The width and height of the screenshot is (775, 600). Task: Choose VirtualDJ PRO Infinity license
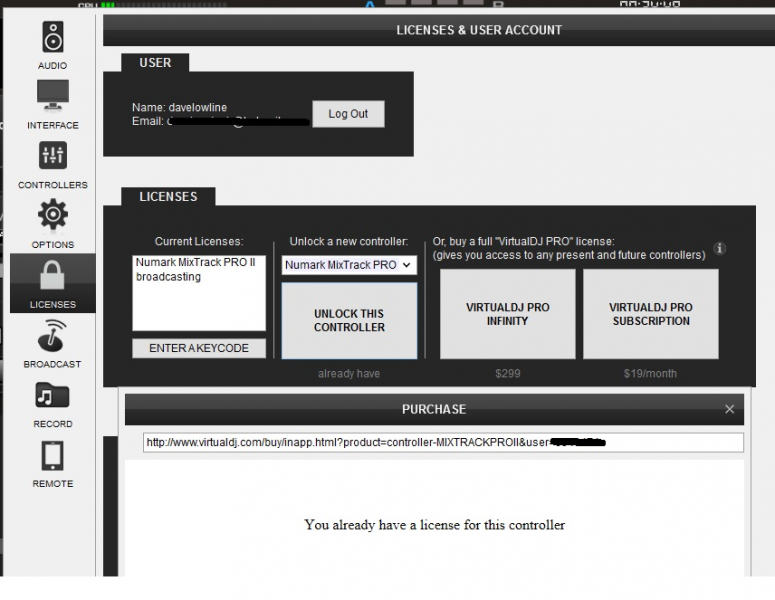[508, 314]
